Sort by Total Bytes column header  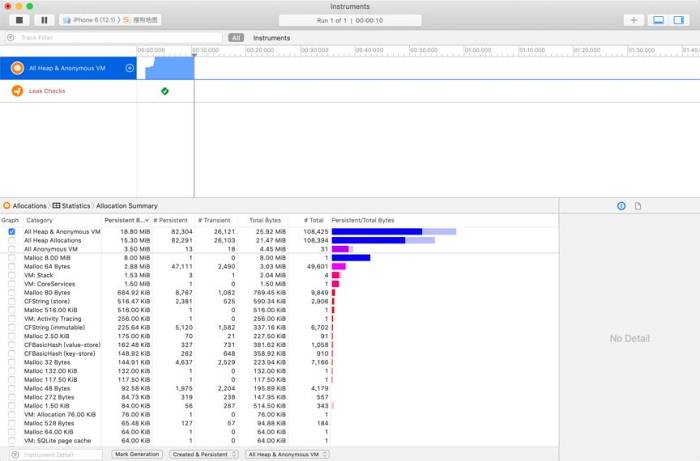(x=265, y=220)
